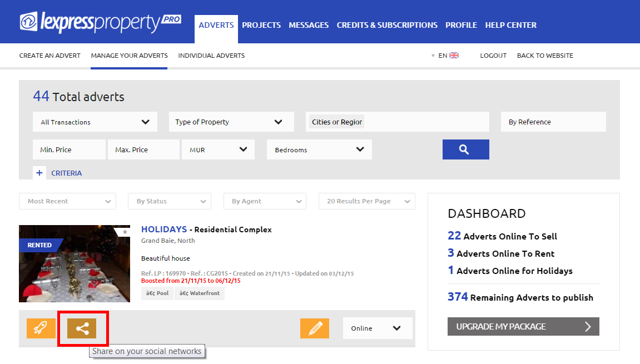Click the Pool tag
The height and width of the screenshot is (364, 640).
157,293
